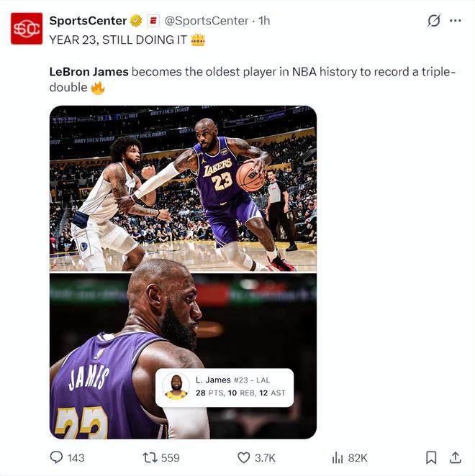Click the ESPN affiliate badge icon

(153, 21)
